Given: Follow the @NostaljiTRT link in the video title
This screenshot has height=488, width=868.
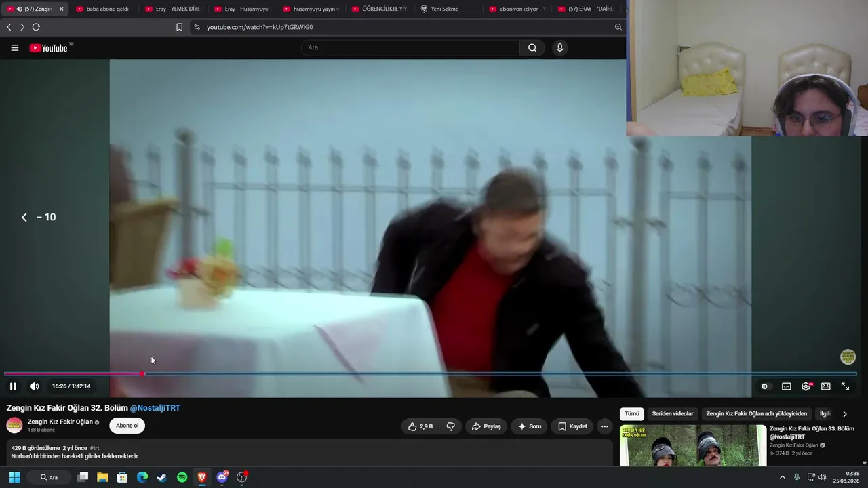Looking at the screenshot, I should tap(155, 408).
